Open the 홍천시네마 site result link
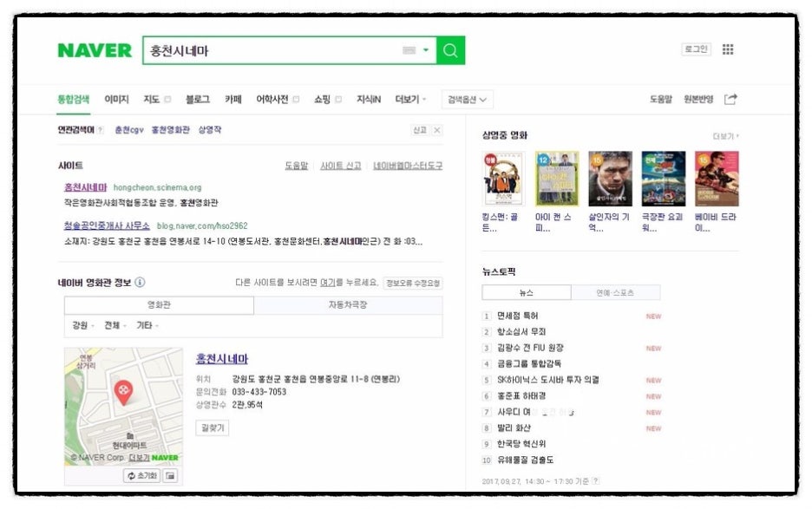This screenshot has width=812, height=509. click(85, 187)
